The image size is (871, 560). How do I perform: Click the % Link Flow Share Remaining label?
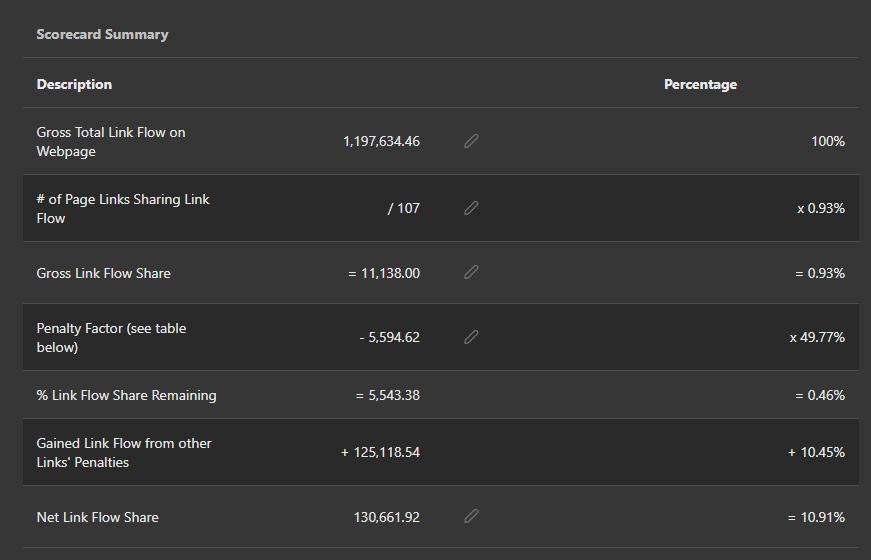coord(126,395)
